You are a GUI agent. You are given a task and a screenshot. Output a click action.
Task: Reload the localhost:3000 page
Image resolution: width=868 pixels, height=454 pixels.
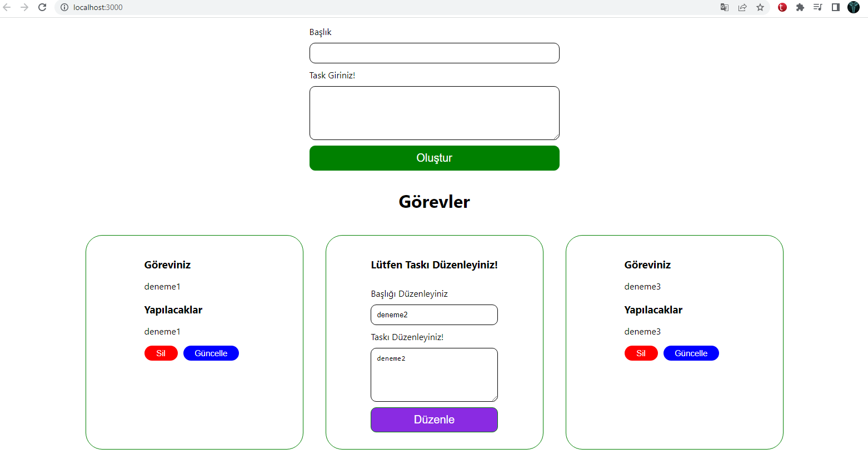pyautogui.click(x=42, y=7)
